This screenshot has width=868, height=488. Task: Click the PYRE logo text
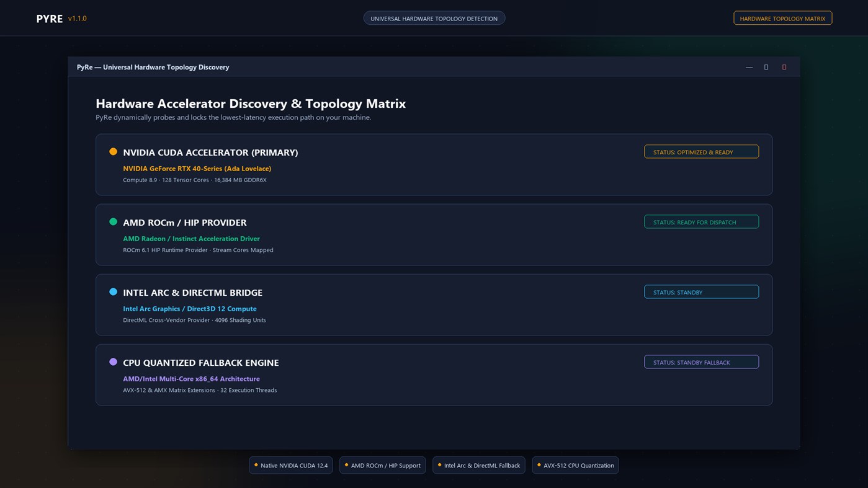(50, 19)
